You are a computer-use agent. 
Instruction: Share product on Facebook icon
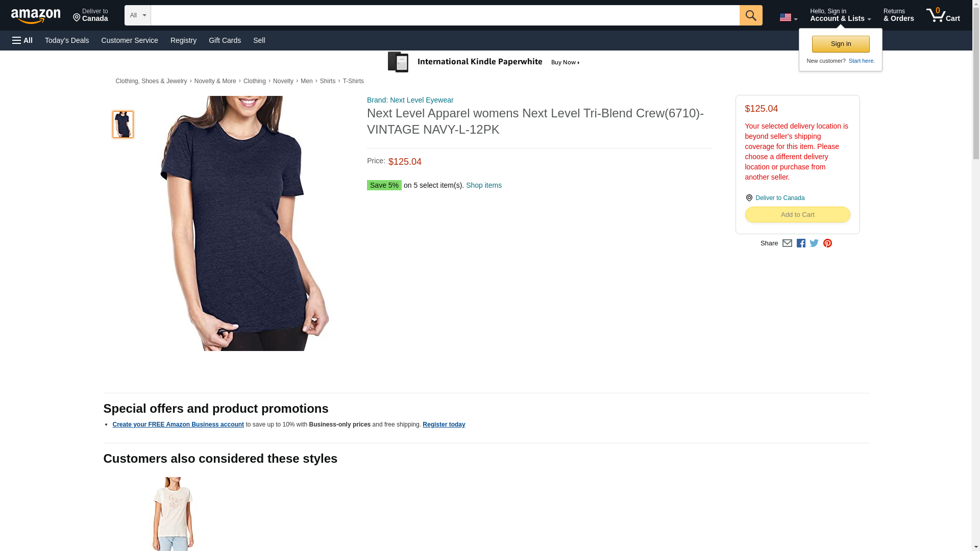801,243
